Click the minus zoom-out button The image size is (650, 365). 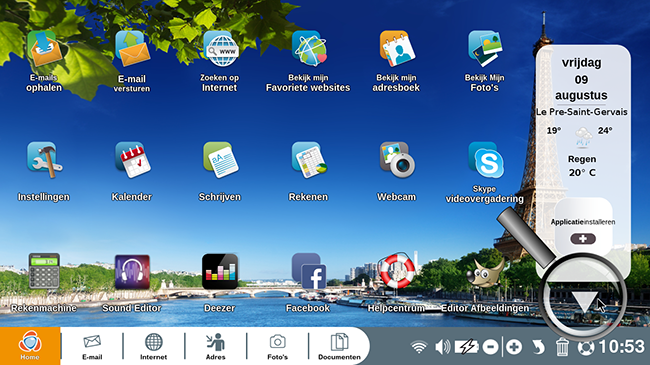click(490, 347)
